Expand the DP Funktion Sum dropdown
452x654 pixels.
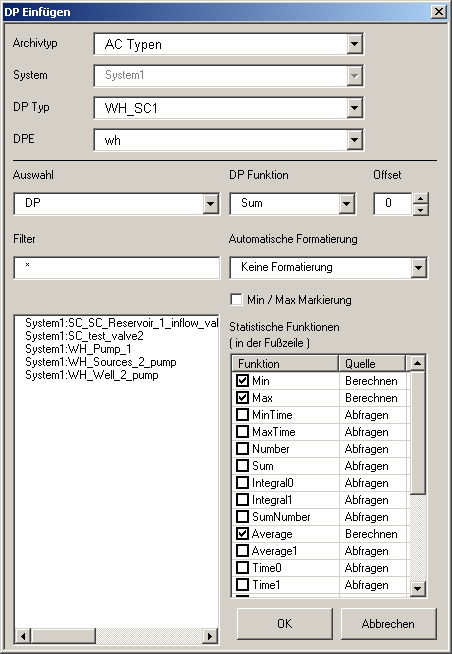point(346,204)
